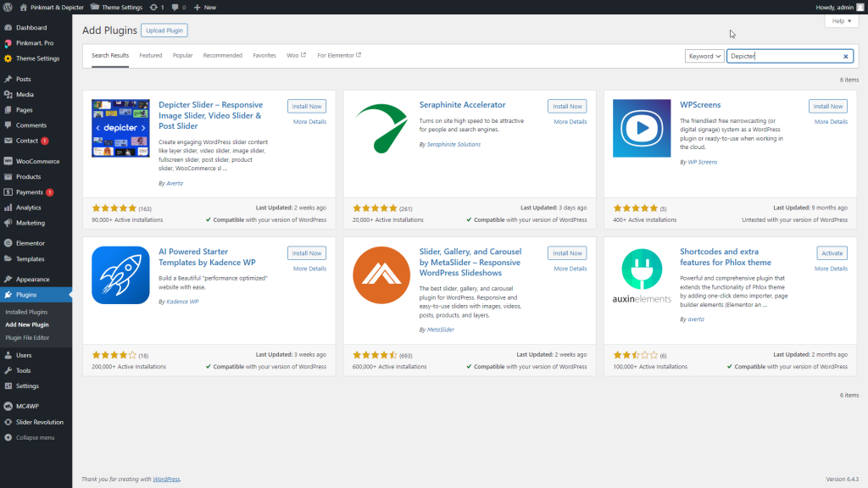Image resolution: width=868 pixels, height=488 pixels.
Task: Switch to the Recommended tab
Action: 223,55
